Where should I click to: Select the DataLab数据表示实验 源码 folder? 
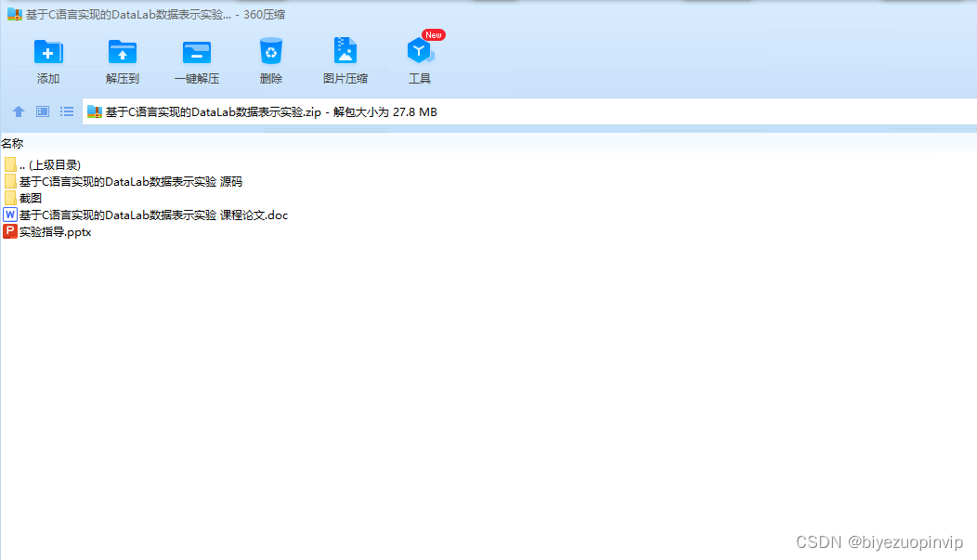click(x=123, y=182)
